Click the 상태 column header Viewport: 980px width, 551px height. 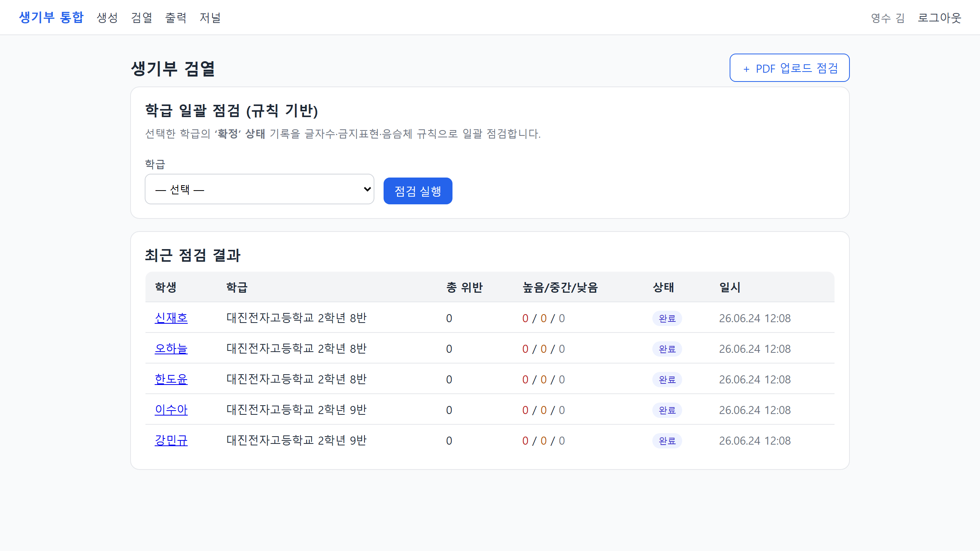pos(663,287)
